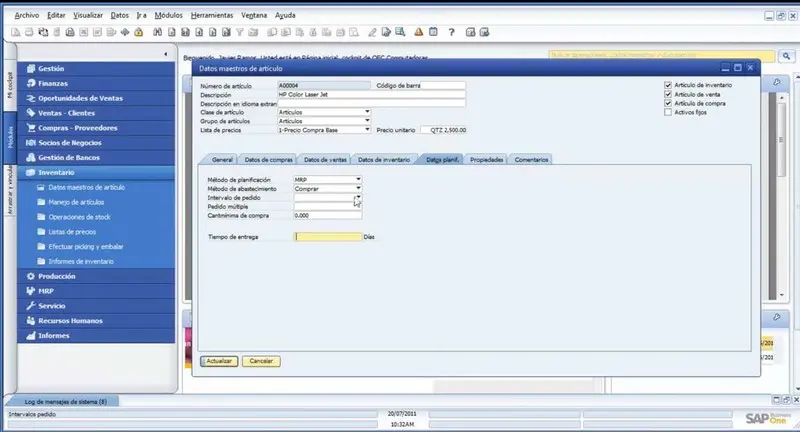Click the lock screen padlock toolbar icon
This screenshot has width=800, height=432.
pos(139,32)
